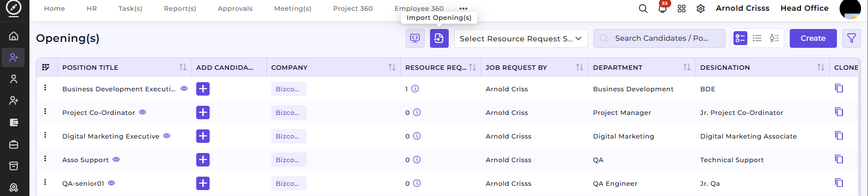Image resolution: width=868 pixels, height=196 pixels.
Task: Clone the Asso Support opening
Action: pyautogui.click(x=839, y=159)
